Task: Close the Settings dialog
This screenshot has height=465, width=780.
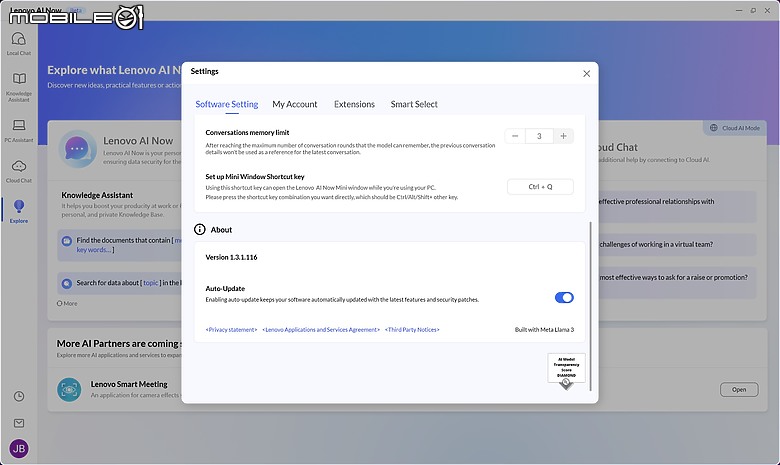Action: [586, 74]
